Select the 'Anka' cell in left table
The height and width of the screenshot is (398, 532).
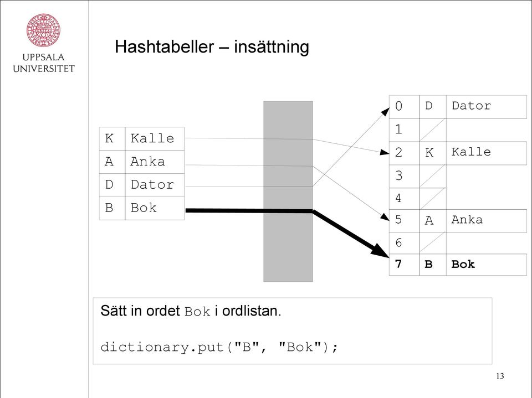tap(155, 162)
